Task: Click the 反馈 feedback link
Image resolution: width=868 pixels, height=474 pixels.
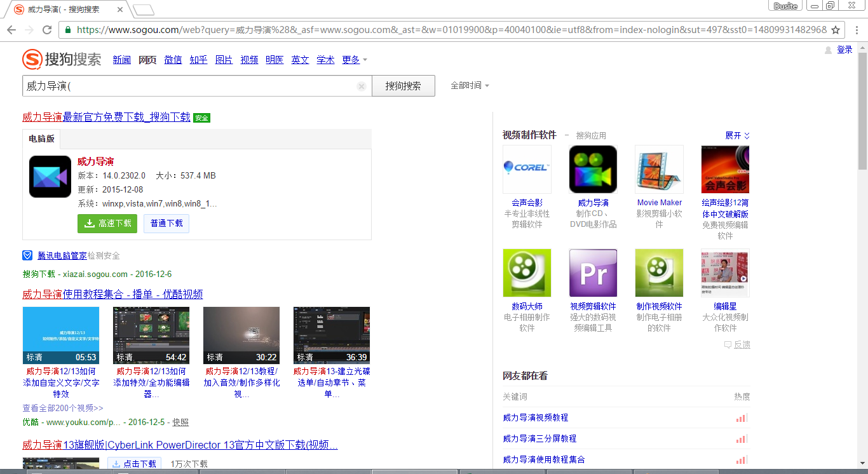Action: 737,344
